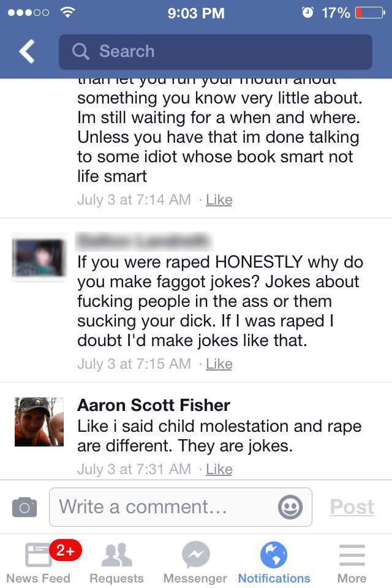Tap the red 2+ notification badge
This screenshot has height=588, width=392.
66,550
